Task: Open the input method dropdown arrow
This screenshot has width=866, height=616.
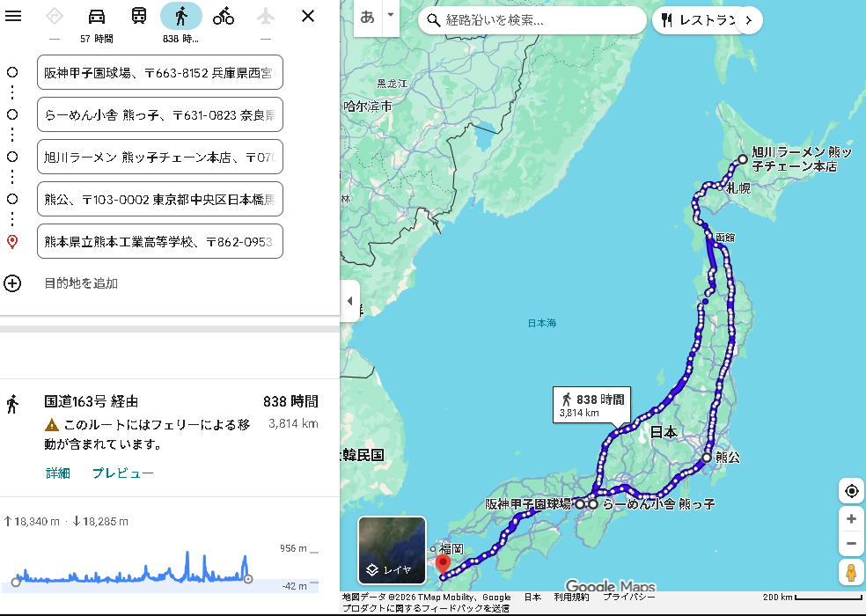Action: coord(390,17)
